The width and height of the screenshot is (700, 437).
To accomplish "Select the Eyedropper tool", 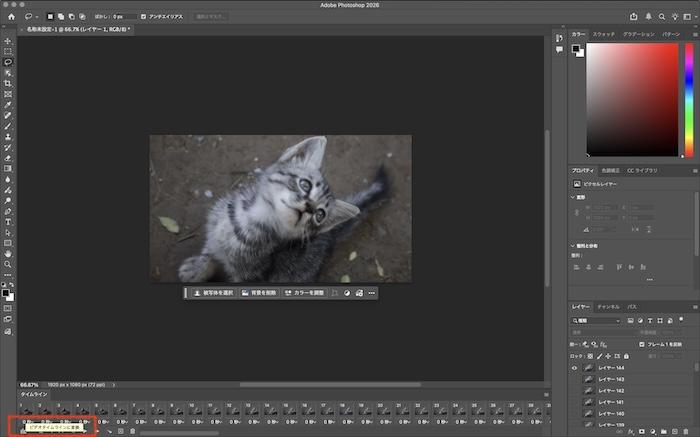I will tap(8, 104).
